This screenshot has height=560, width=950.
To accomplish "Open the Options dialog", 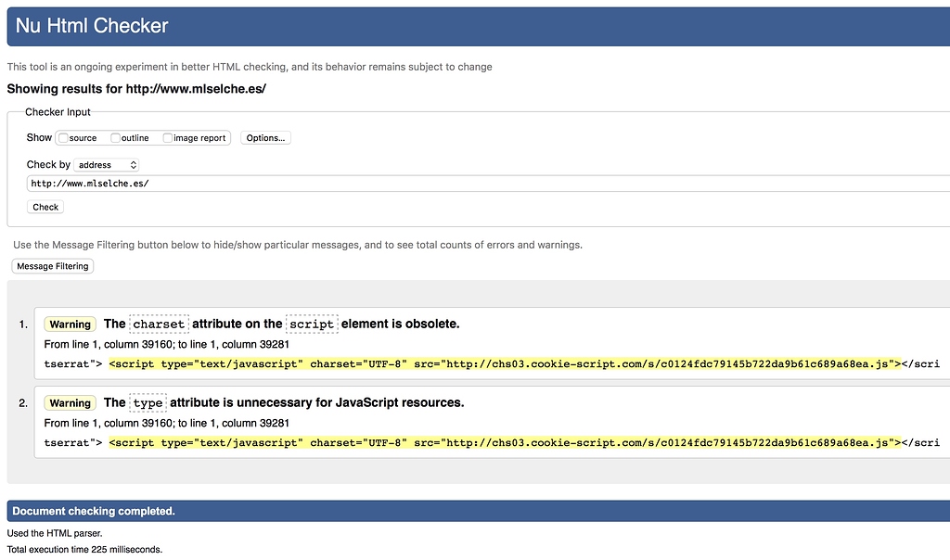I will click(x=263, y=137).
